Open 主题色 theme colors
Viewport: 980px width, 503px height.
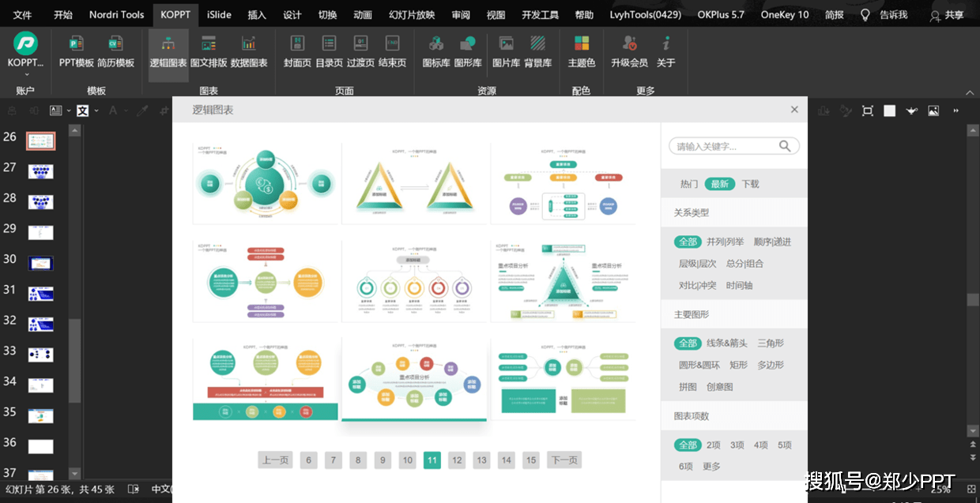pyautogui.click(x=582, y=51)
